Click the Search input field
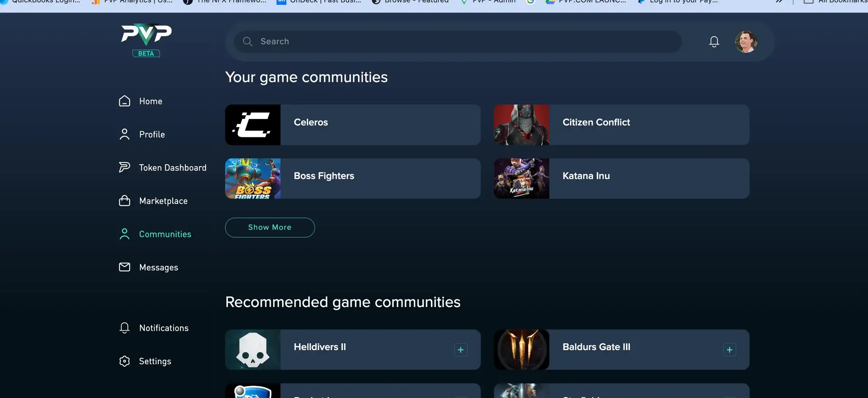This screenshot has width=868, height=398. [458, 42]
